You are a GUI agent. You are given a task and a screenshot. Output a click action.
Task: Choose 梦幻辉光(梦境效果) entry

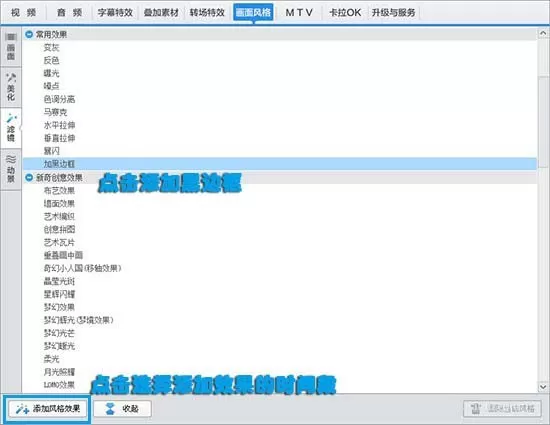click(79, 320)
